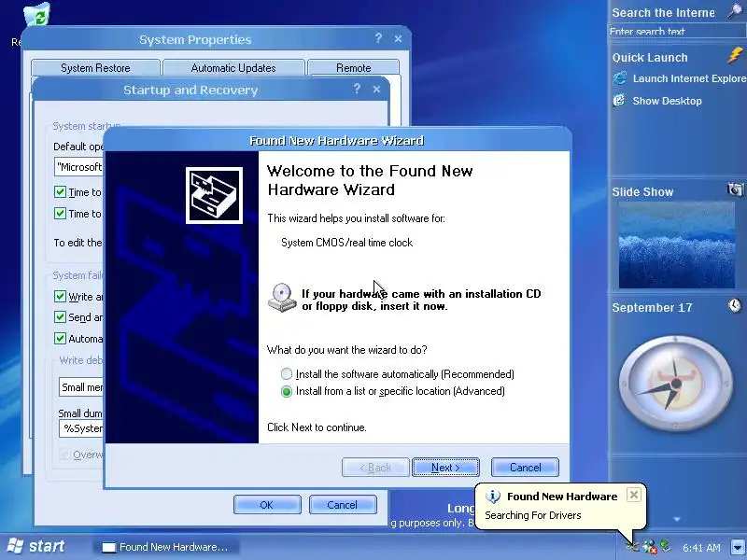Click the arrow button right of the taskbar clock
Screen dimensions: 747x560
pyautogui.click(x=738, y=547)
